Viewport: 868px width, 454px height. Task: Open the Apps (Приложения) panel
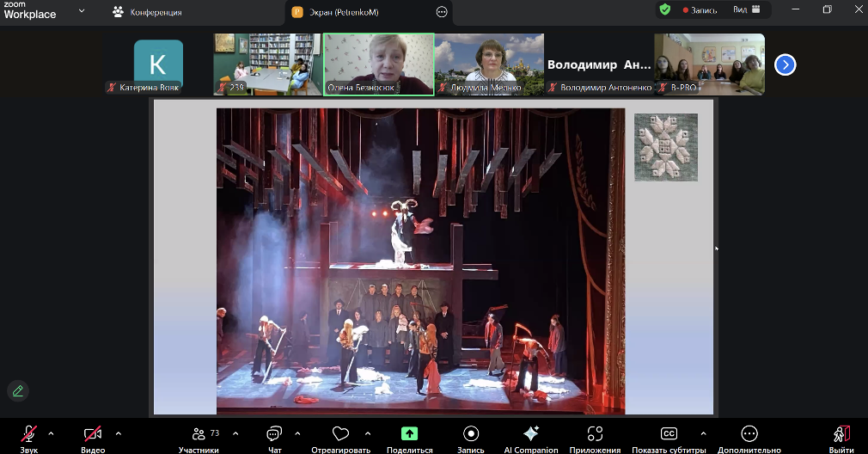(595, 434)
